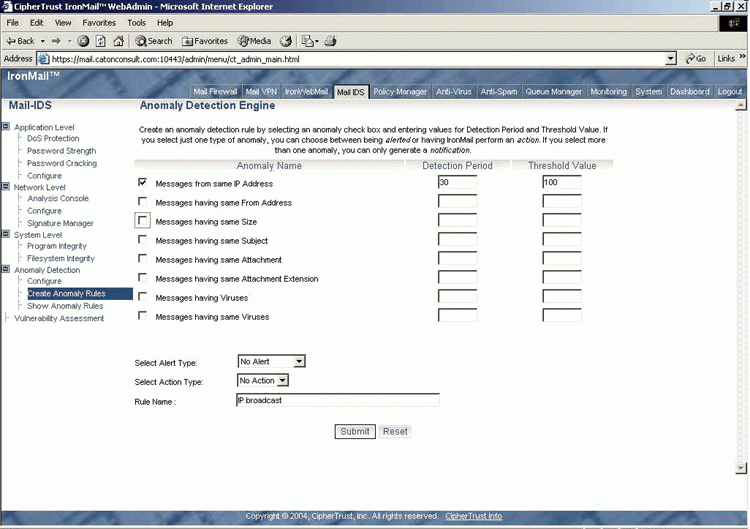Open the Media toolbar button
The height and width of the screenshot is (529, 750).
pyautogui.click(x=254, y=41)
